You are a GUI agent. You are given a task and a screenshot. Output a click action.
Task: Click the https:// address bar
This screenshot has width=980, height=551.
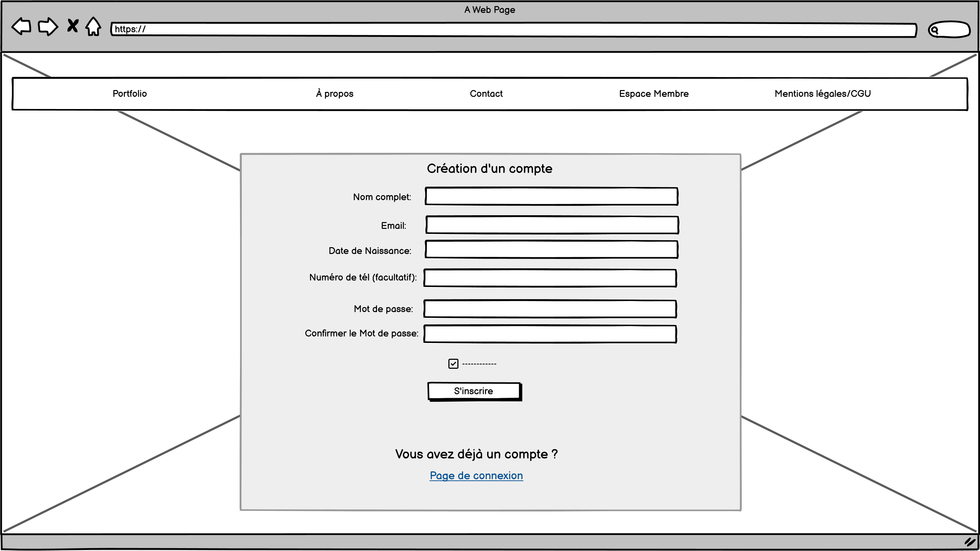pyautogui.click(x=514, y=30)
